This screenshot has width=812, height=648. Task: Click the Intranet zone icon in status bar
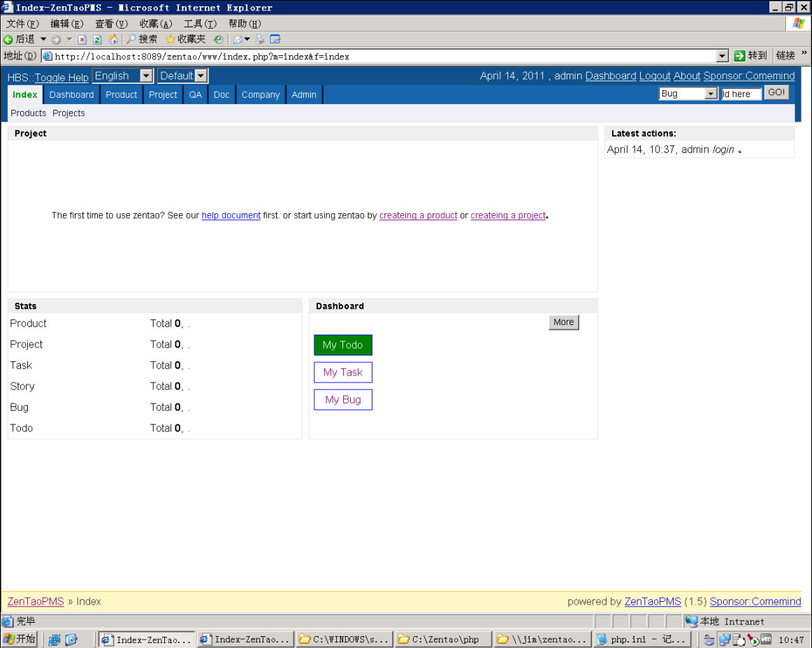point(691,621)
